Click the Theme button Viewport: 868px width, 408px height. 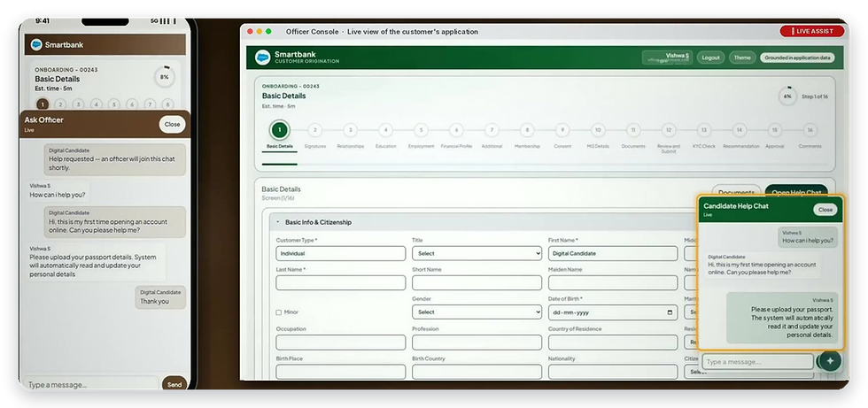(742, 58)
